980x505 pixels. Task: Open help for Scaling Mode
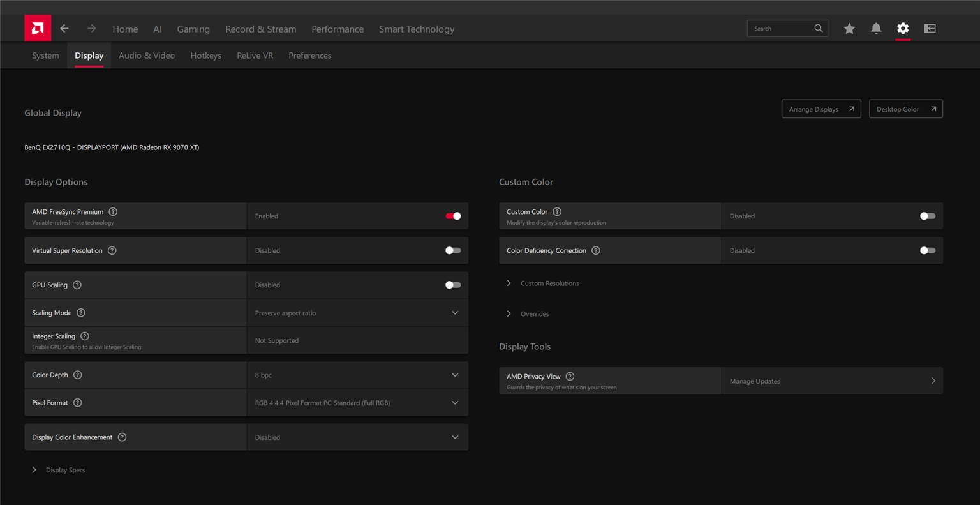coord(81,313)
